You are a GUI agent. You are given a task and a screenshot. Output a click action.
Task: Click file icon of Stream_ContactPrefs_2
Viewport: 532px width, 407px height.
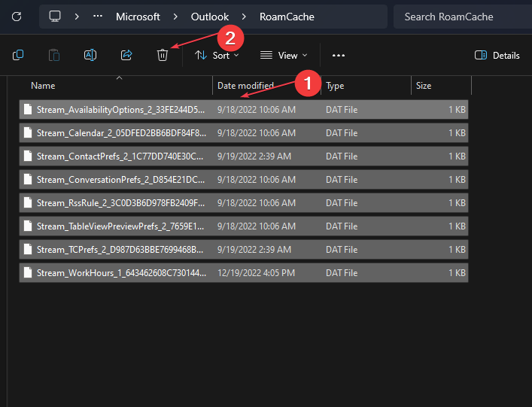click(28, 156)
